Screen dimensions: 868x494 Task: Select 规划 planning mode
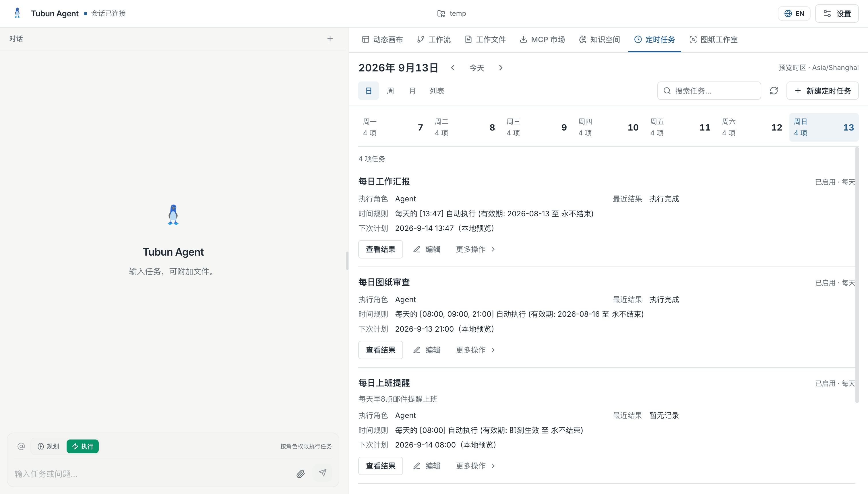pyautogui.click(x=48, y=446)
